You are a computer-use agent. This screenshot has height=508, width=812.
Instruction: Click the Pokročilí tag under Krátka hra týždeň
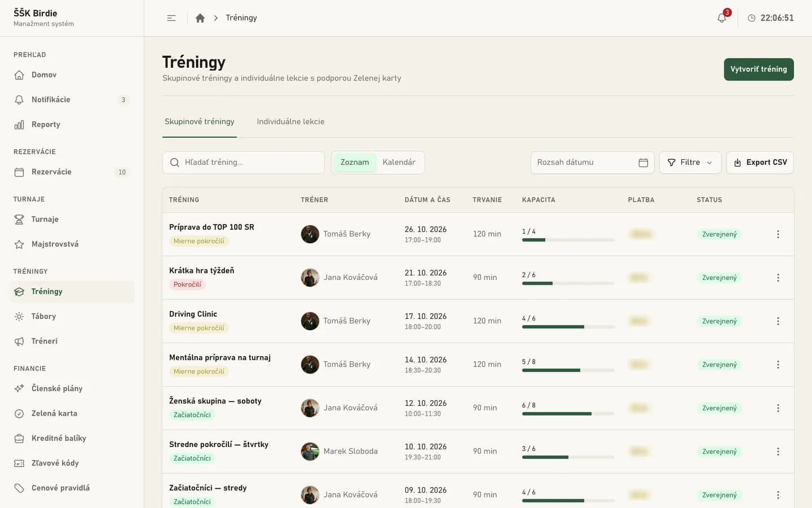click(187, 285)
